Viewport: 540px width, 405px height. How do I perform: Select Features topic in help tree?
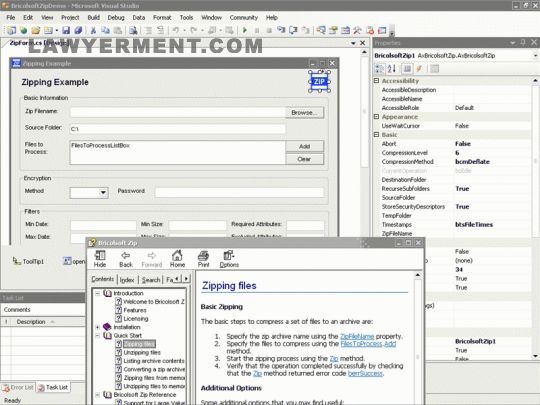[x=135, y=310]
